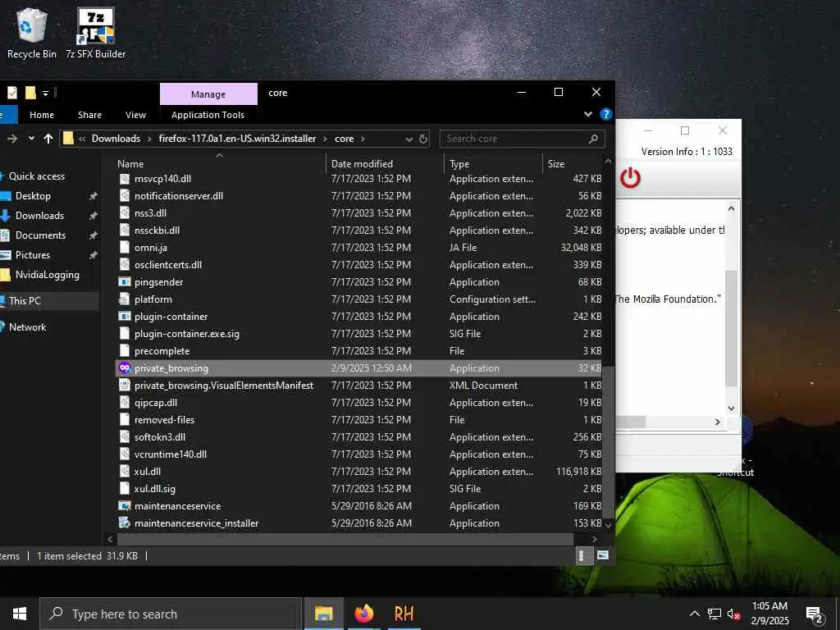Click the maintenanceservice_installer file icon
The image size is (840, 630).
pyautogui.click(x=125, y=523)
